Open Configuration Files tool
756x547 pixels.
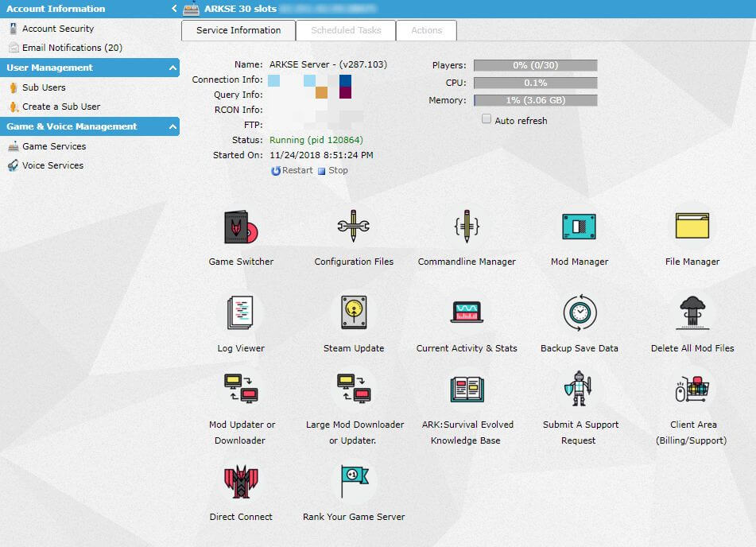353,227
